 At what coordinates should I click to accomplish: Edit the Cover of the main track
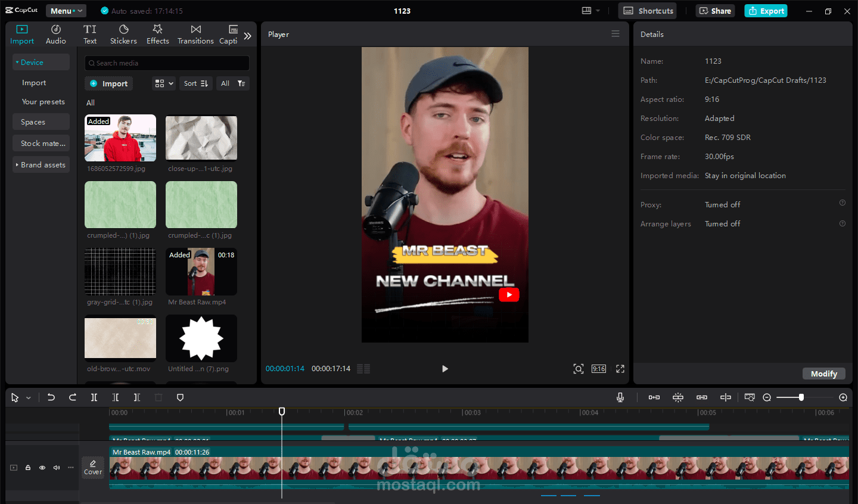(x=93, y=467)
